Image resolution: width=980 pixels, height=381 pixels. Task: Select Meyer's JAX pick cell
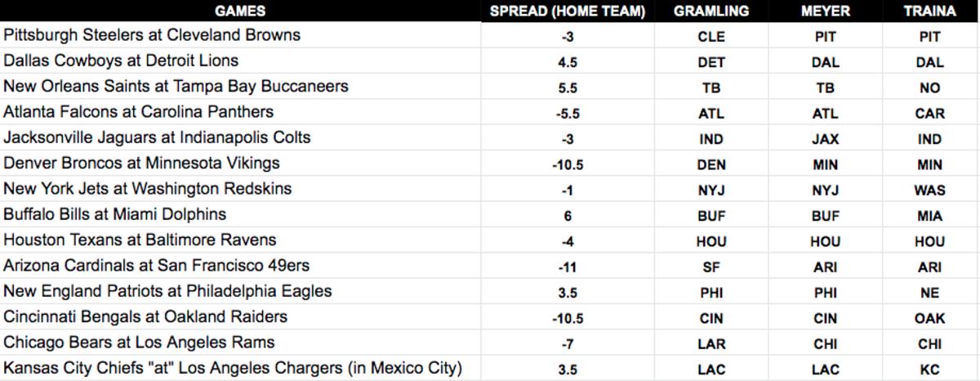point(826,139)
